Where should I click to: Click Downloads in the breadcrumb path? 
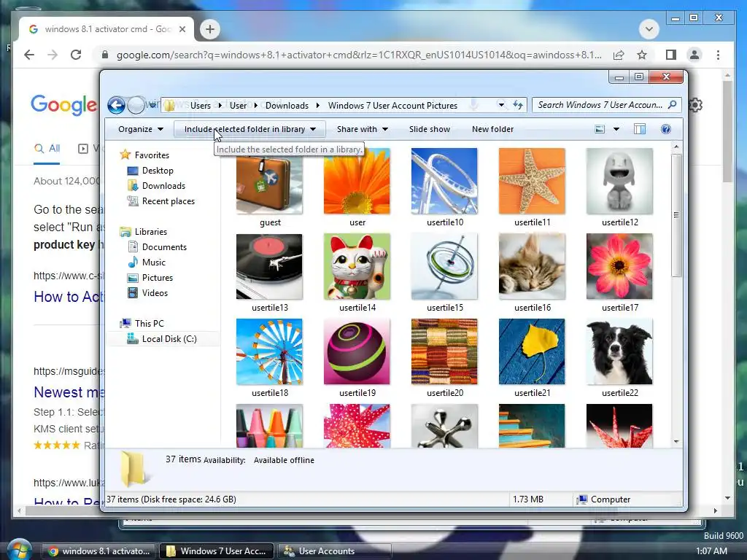tap(287, 105)
